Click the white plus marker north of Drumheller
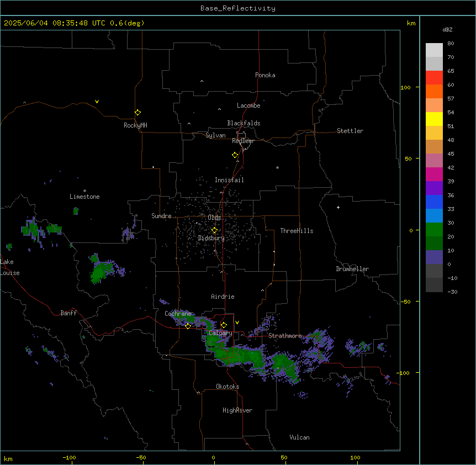476x465 pixels. point(338,207)
